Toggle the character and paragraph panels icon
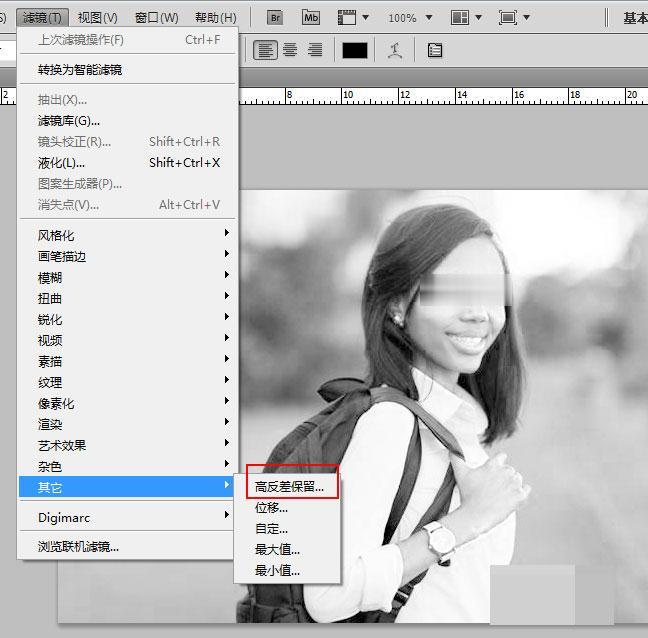Viewport: 648px width, 638px height. 435,50
